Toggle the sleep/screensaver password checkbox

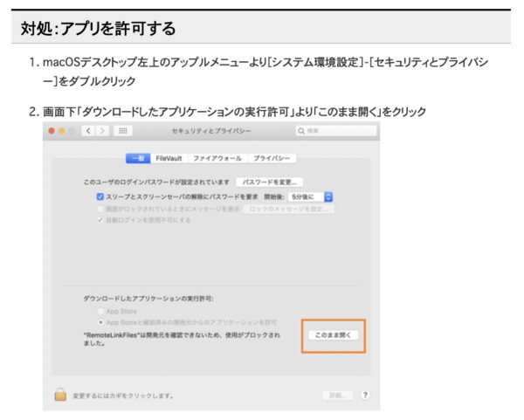(100, 196)
